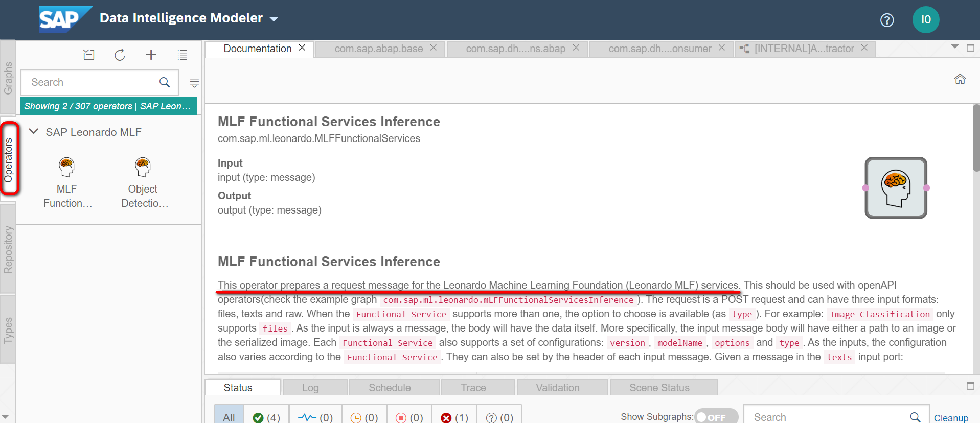Switch to the Documentation tab
This screenshot has width=980, height=423.
(258, 49)
